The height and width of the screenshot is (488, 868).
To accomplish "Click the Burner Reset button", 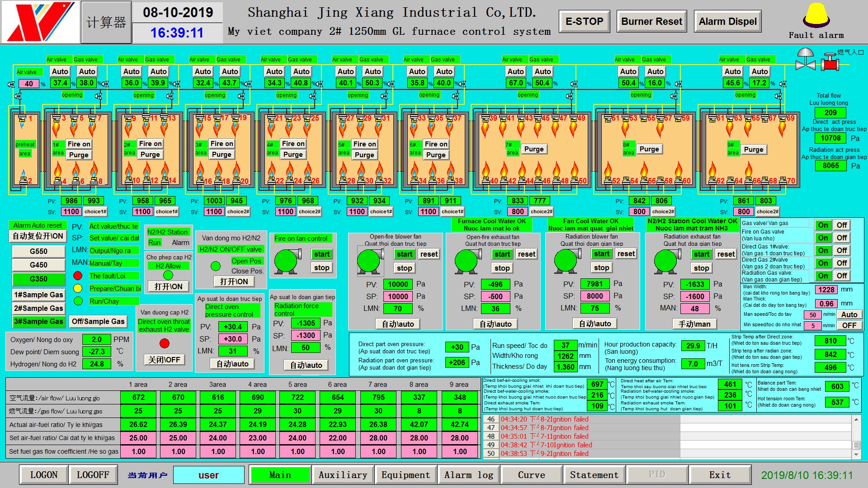I will [x=651, y=21].
